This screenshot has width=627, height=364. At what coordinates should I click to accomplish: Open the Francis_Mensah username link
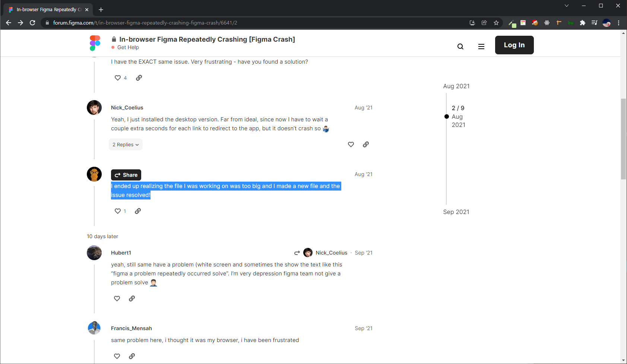tap(132, 328)
